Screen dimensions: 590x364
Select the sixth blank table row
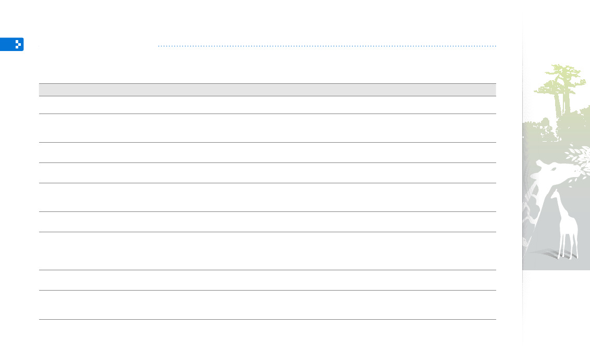tap(267, 221)
